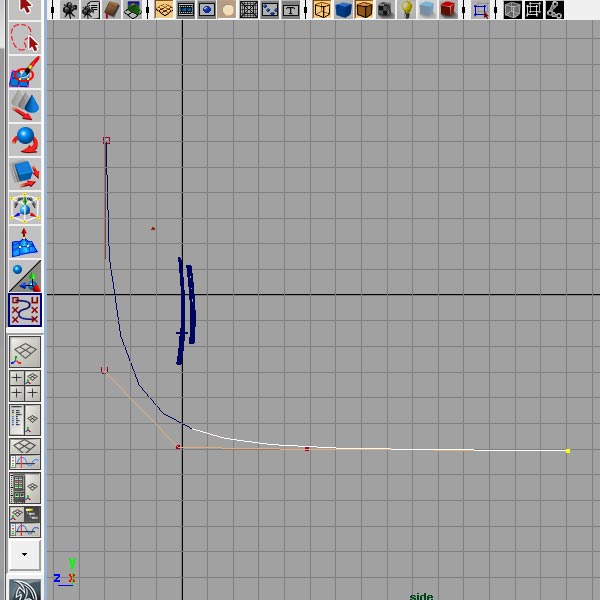Enable Wireframe display mode
This screenshot has width=600, height=600.
322,10
